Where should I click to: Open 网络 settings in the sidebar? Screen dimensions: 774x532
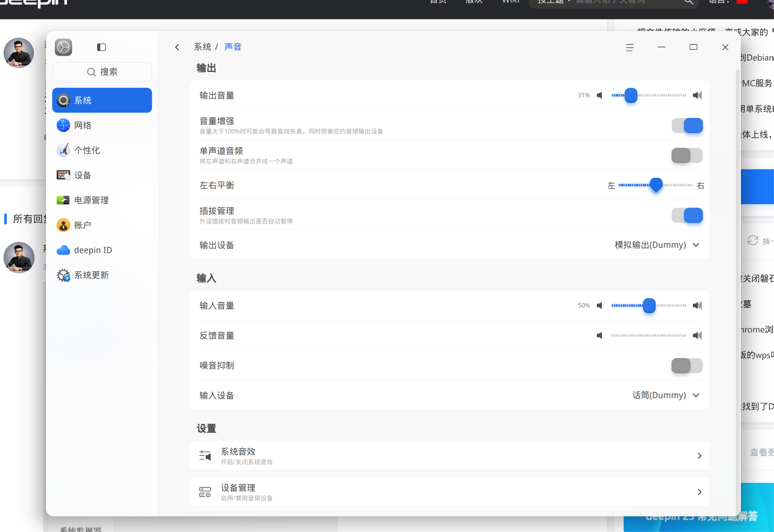(102, 125)
